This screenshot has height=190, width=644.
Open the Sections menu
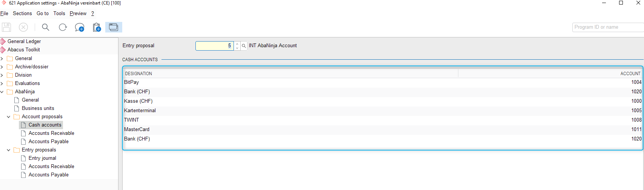[22, 13]
